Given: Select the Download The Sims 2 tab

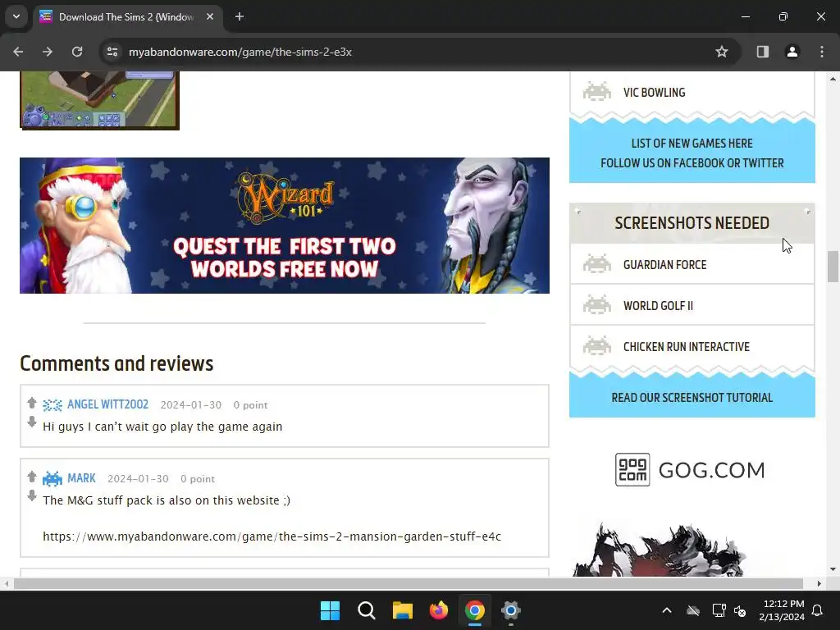Looking at the screenshot, I should pyautogui.click(x=129, y=17).
